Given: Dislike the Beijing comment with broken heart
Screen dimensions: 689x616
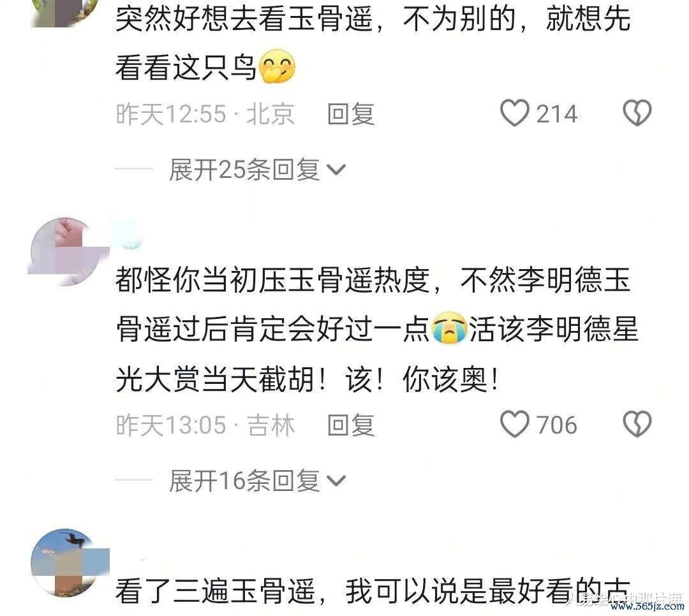Looking at the screenshot, I should click(x=637, y=114).
